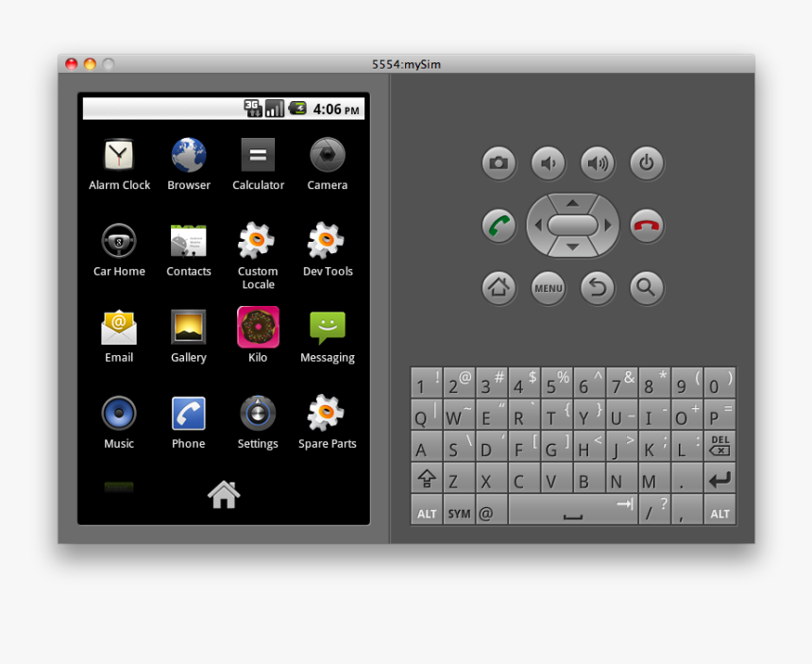Viewport: 812px width, 664px height.
Task: Click the hardware Home button
Action: [499, 287]
